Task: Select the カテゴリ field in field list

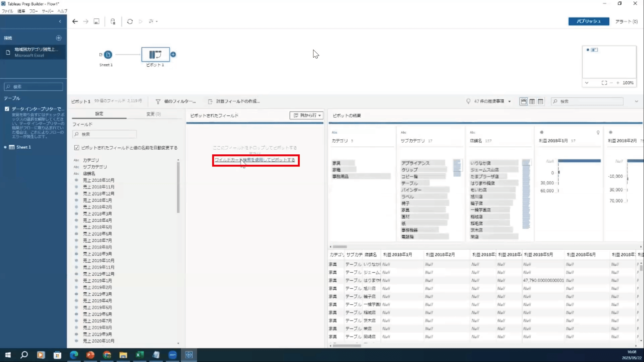Action: coord(91,160)
